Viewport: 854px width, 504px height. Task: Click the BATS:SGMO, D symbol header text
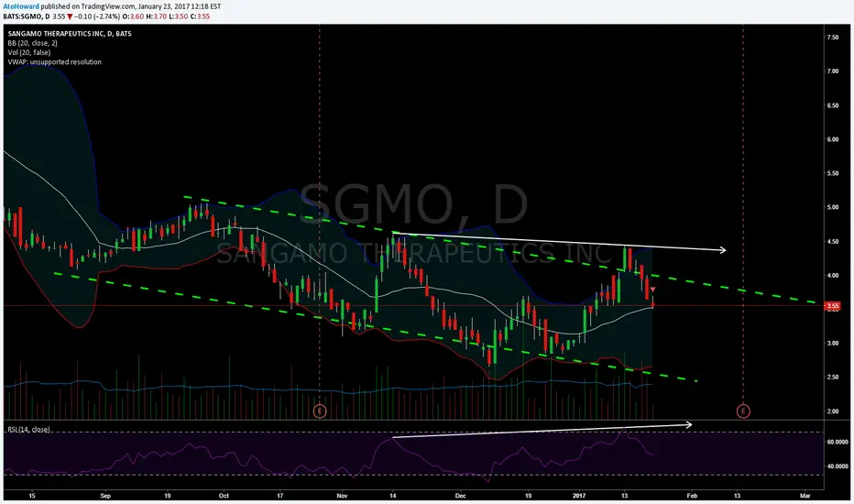(x=27, y=16)
